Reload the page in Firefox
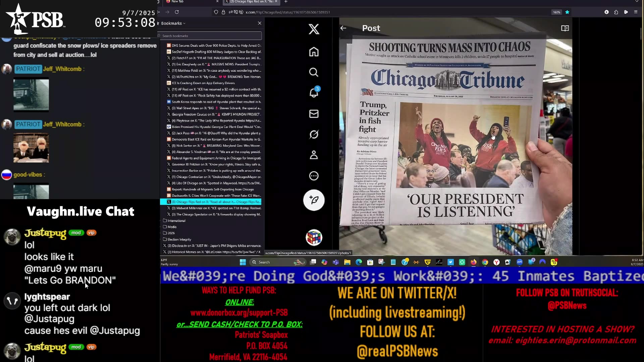 coord(177,12)
